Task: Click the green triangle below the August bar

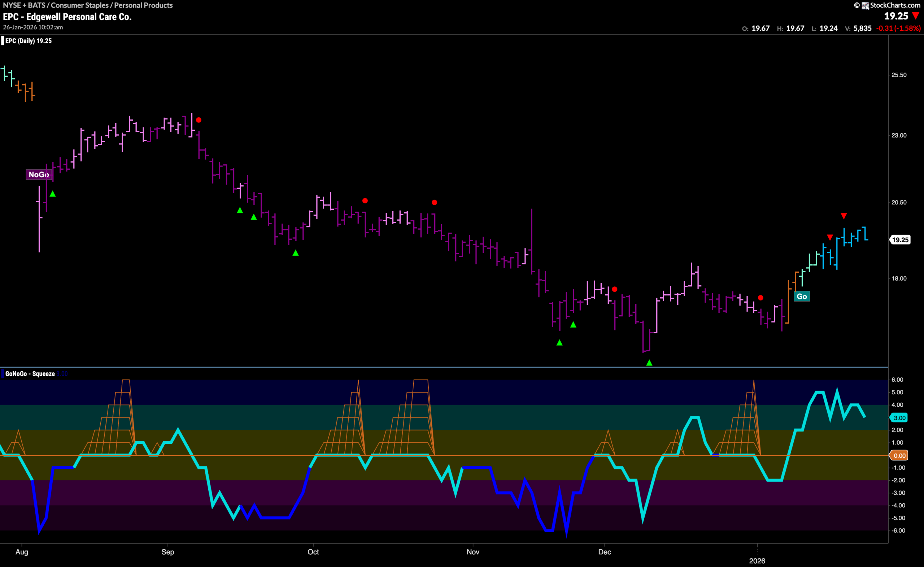Action: coord(53,194)
